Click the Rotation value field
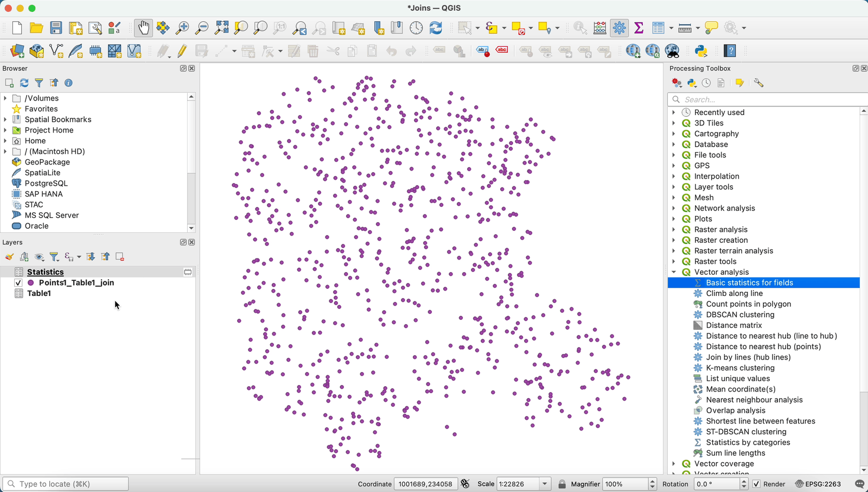Screen dimensions: 868x492 (x=717, y=484)
